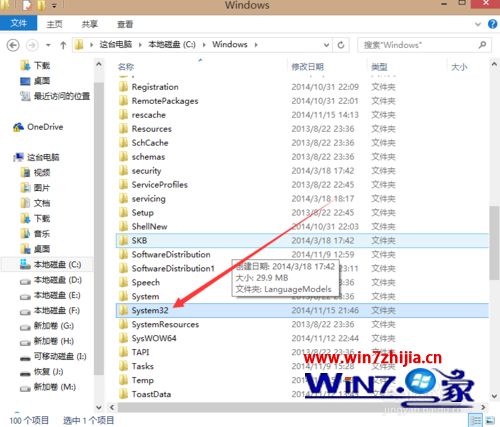Expand the ribbon with the chevron
The height and width of the screenshot is (427, 500).
(478, 24)
